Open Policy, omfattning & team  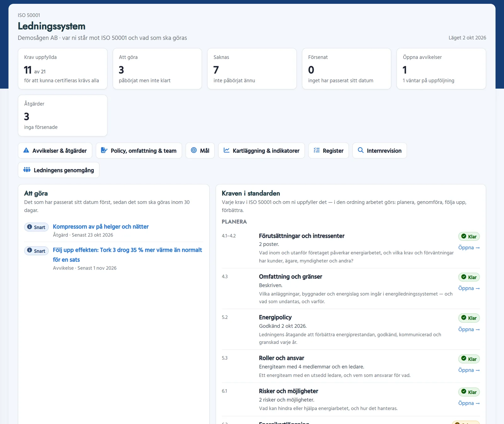[139, 151]
